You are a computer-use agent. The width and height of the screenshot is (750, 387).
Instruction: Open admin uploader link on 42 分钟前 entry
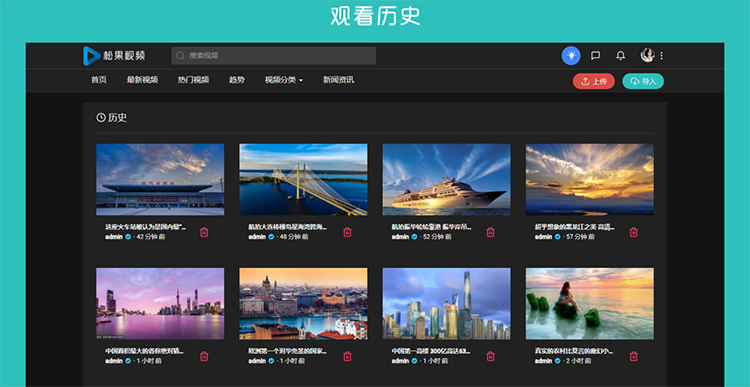click(114, 237)
